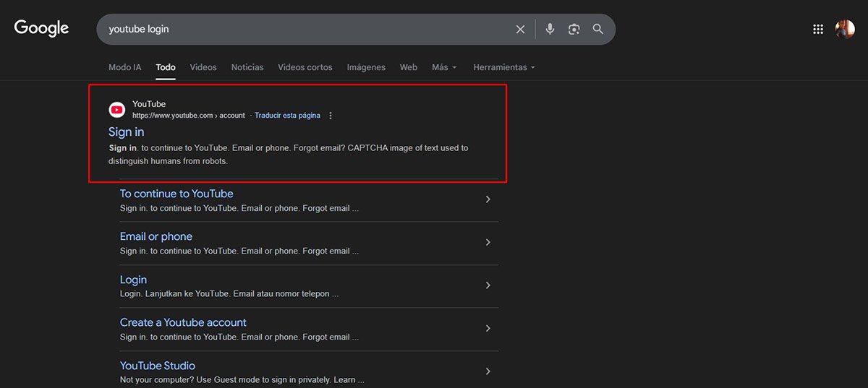Screen dimensions: 868x388
Task: Open the 'Create a Youtube account' sitelink
Action: 183,322
